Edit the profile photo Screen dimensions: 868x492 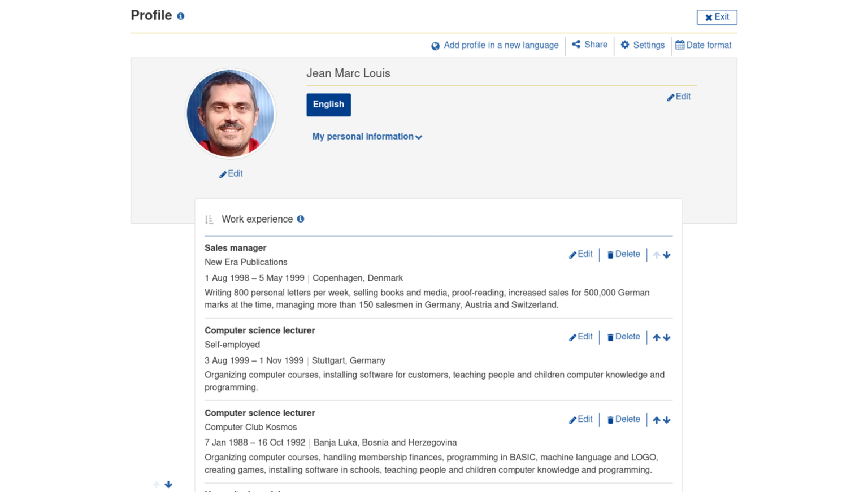[x=231, y=174]
